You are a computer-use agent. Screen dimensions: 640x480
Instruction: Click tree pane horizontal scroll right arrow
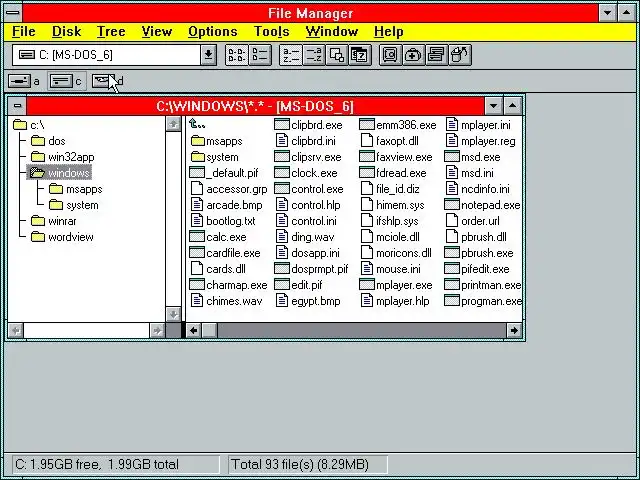(157, 330)
